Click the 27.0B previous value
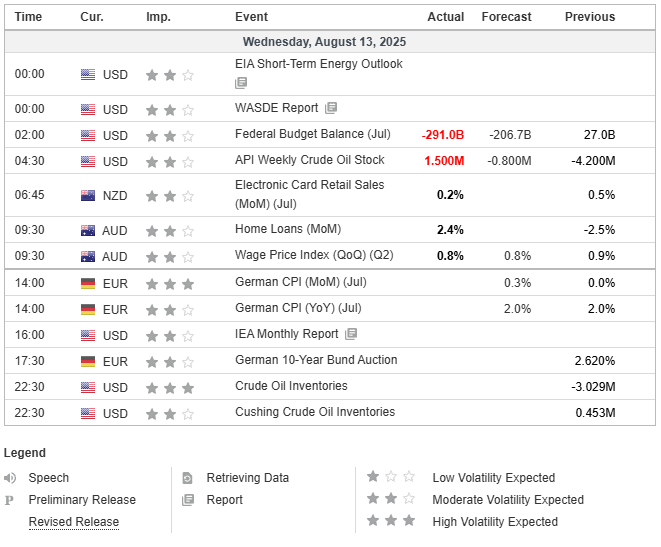Screen dimensions: 661x547 (x=599, y=135)
